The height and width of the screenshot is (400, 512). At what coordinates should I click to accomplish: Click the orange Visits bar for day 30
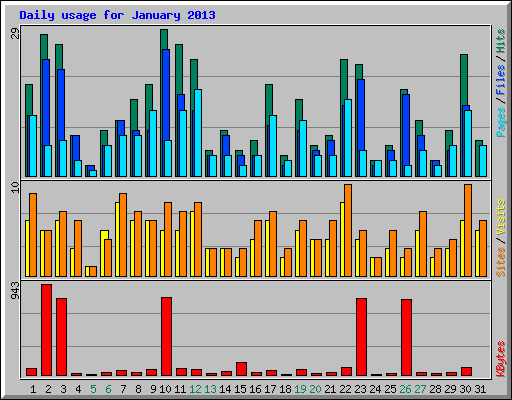468,230
